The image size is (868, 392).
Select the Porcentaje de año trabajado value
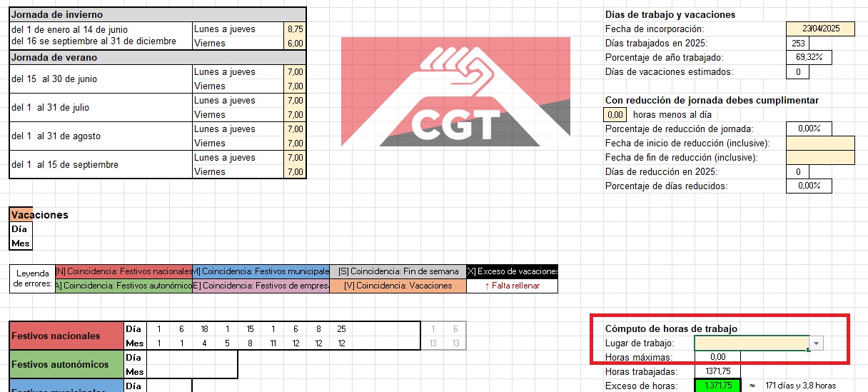pos(809,57)
